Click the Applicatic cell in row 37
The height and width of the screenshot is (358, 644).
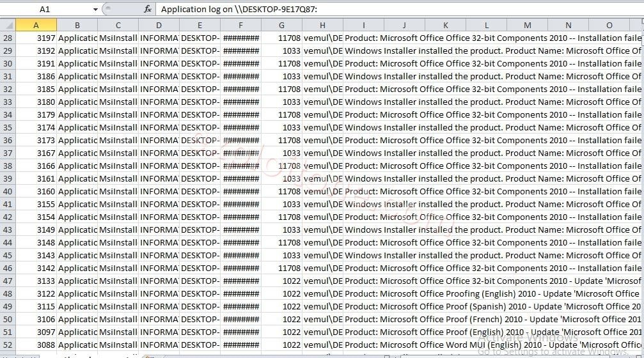(77, 153)
